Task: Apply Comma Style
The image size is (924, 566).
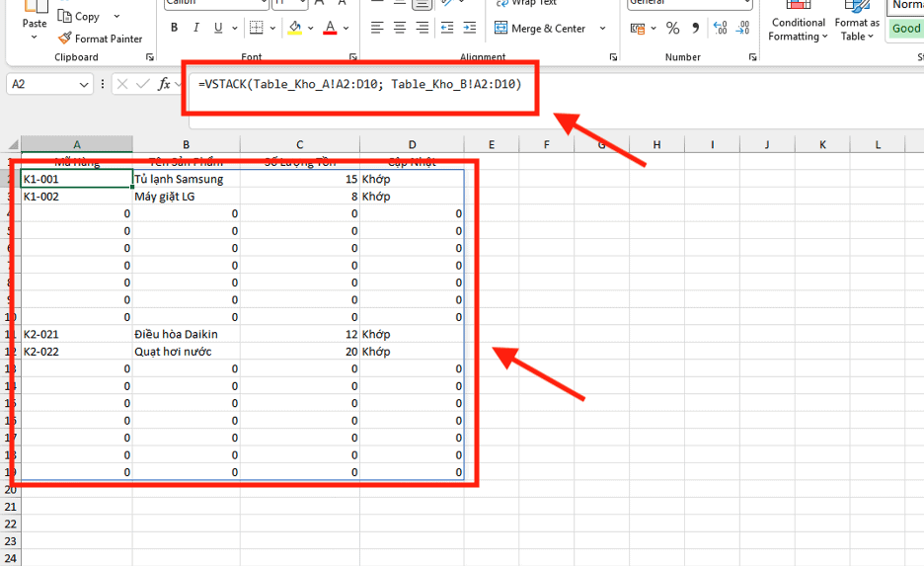Action: pyautogui.click(x=695, y=29)
